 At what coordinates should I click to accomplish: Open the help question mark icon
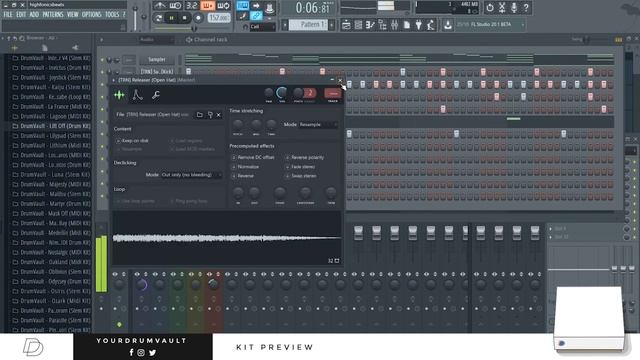526,7
